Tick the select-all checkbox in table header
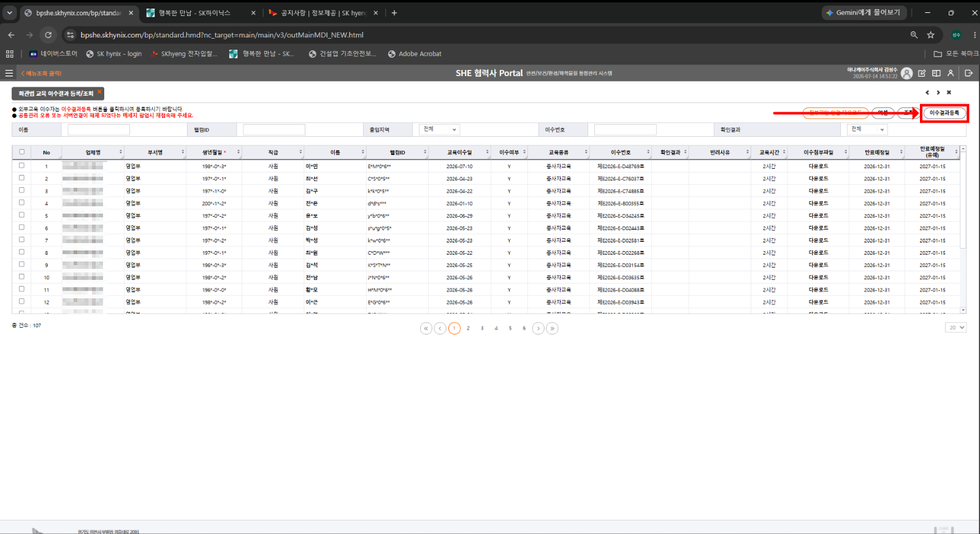This screenshot has width=980, height=534. pyautogui.click(x=22, y=152)
